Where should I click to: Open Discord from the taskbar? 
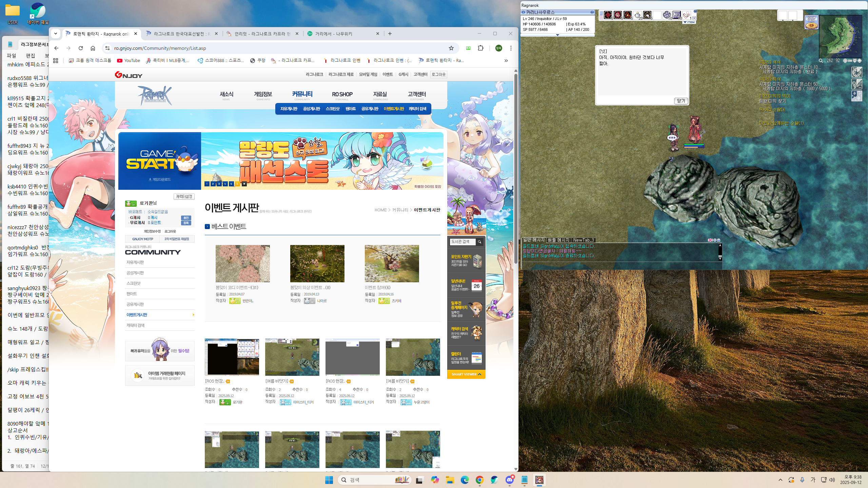(510, 480)
